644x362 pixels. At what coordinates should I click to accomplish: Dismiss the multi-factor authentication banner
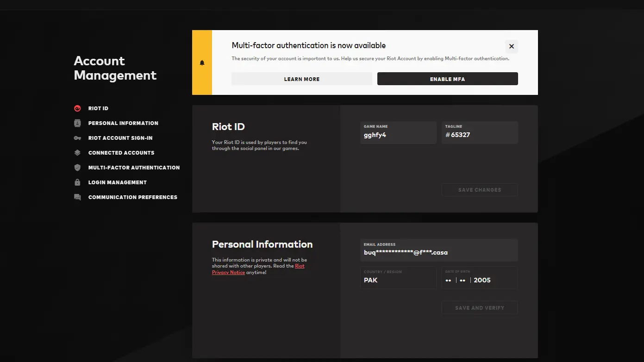[x=511, y=46]
